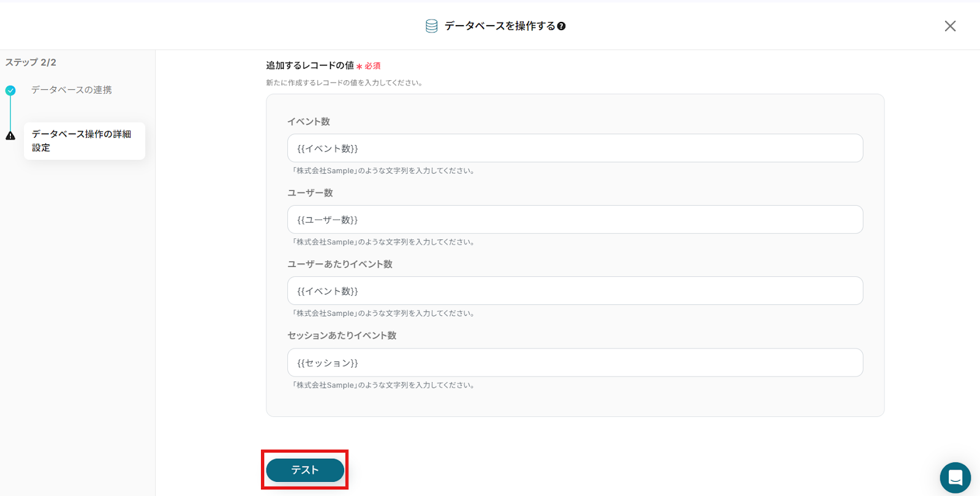
Task: Focus the セッションあたりイベント数 input field
Action: [575, 363]
